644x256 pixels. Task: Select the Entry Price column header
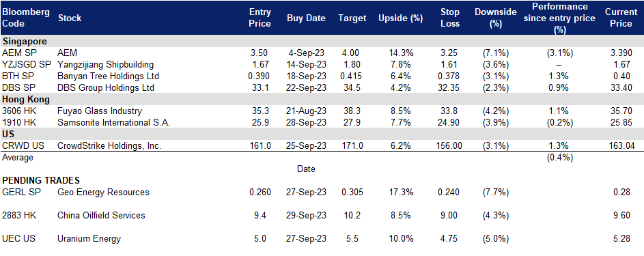click(x=260, y=18)
